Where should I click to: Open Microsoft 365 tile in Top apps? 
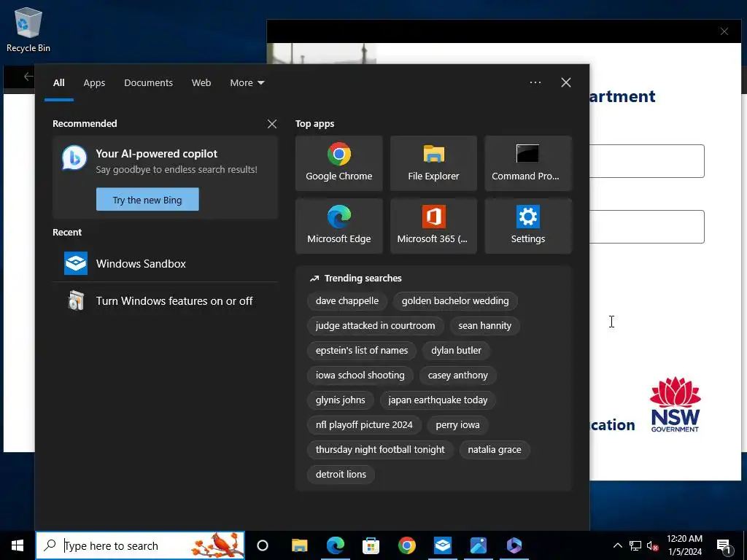point(433,226)
